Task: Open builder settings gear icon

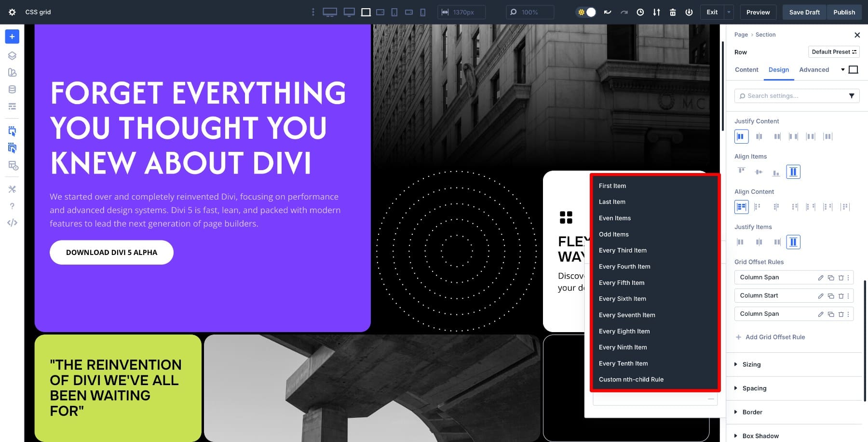Action: 12,12
